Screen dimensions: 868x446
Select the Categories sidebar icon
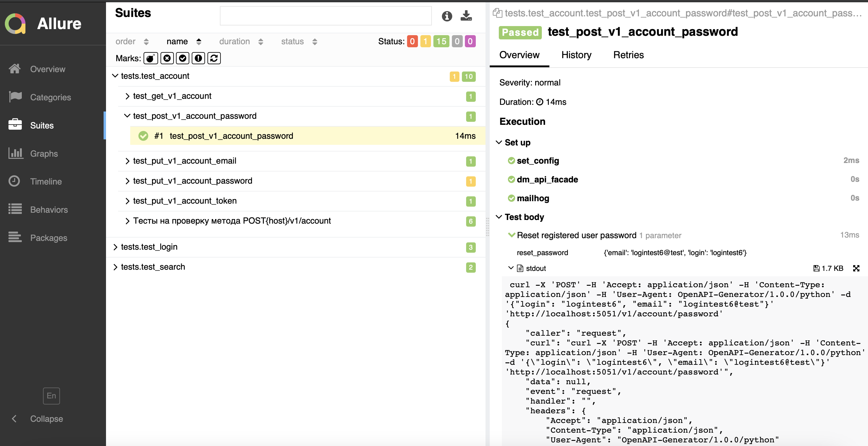tap(15, 97)
